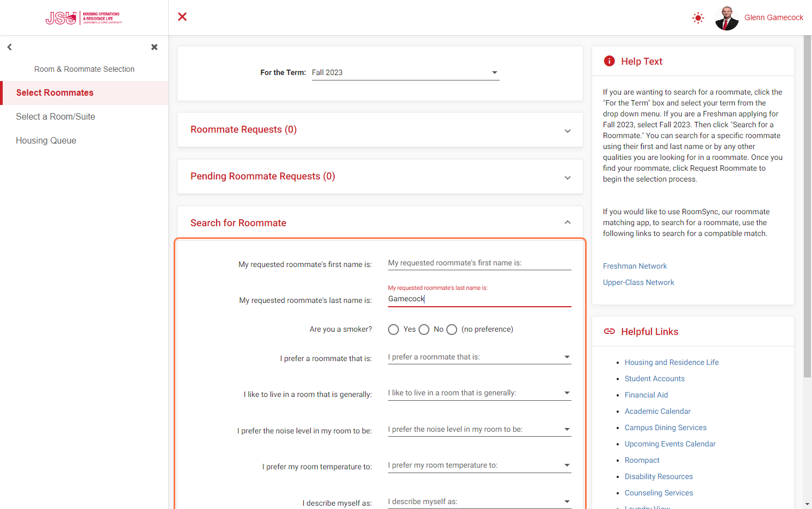812x509 pixels.
Task: Click roommate's first name input field
Action: (479, 263)
